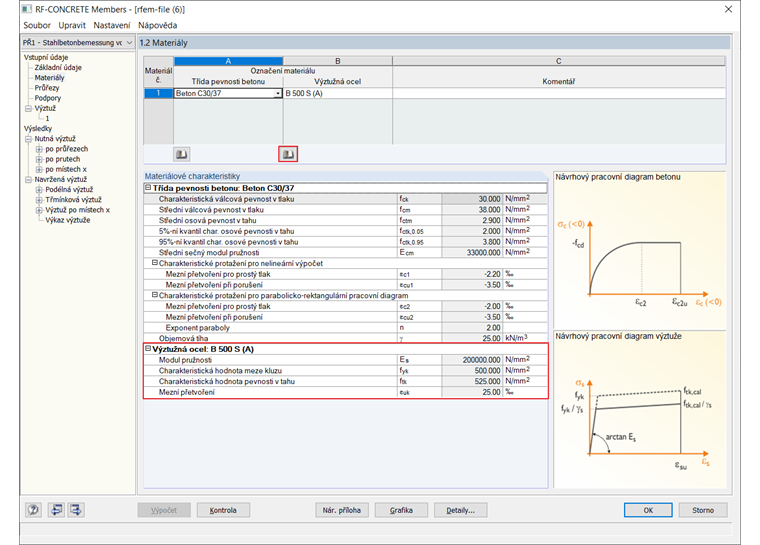The height and width of the screenshot is (545, 760).
Task: Open the Soubor menu
Action: [37, 25]
